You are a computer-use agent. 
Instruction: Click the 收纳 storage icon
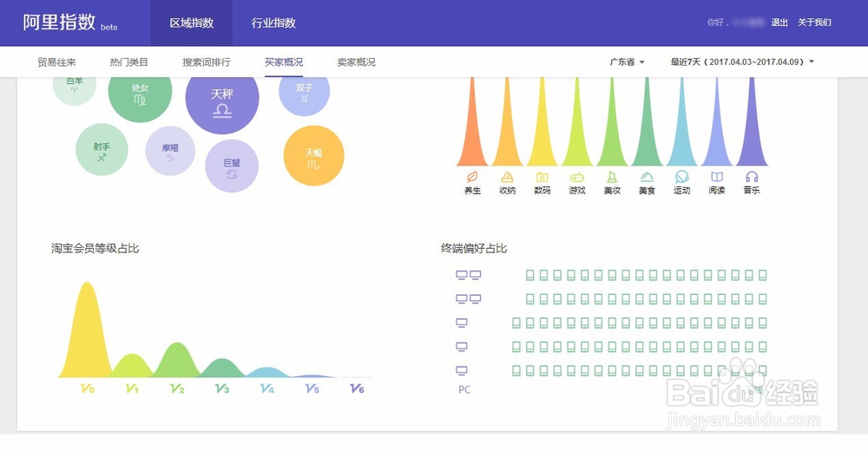tap(507, 177)
